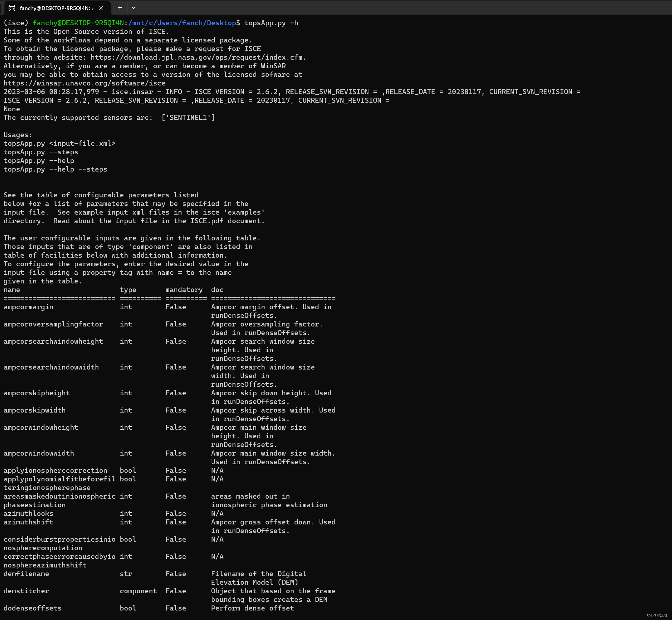Click the 'ampcoroversamplingfactor' parameter name

point(53,324)
